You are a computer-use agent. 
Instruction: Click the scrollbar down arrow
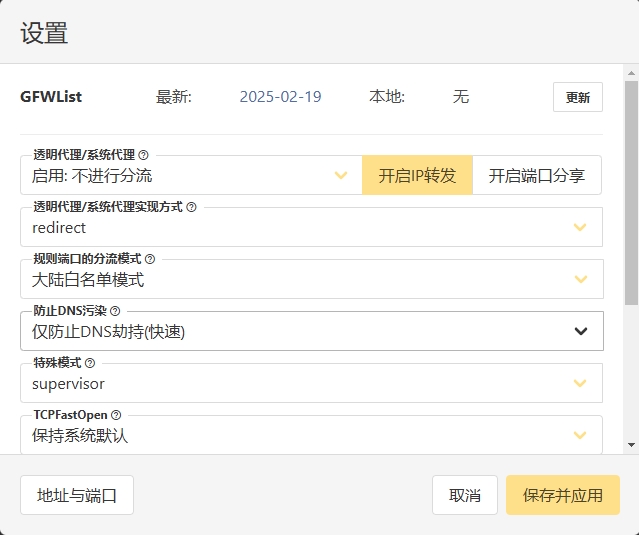pos(631,445)
